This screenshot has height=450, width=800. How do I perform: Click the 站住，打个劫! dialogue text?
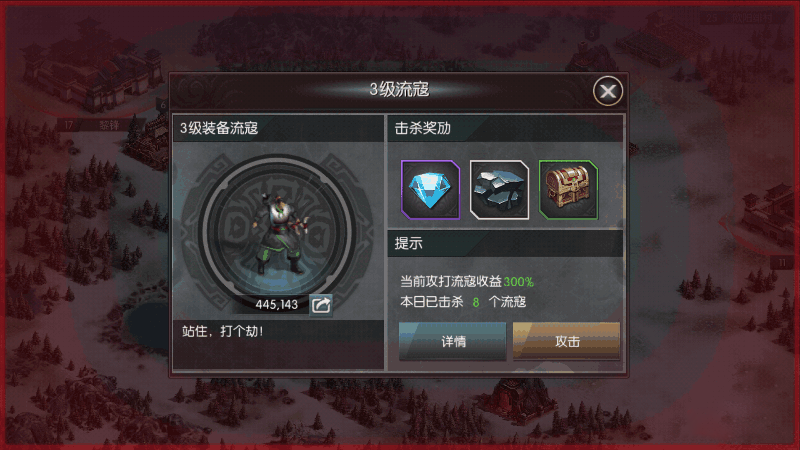point(223,332)
